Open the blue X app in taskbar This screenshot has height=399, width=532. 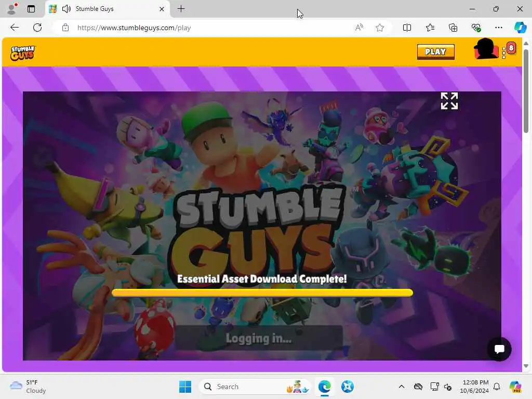(x=348, y=387)
